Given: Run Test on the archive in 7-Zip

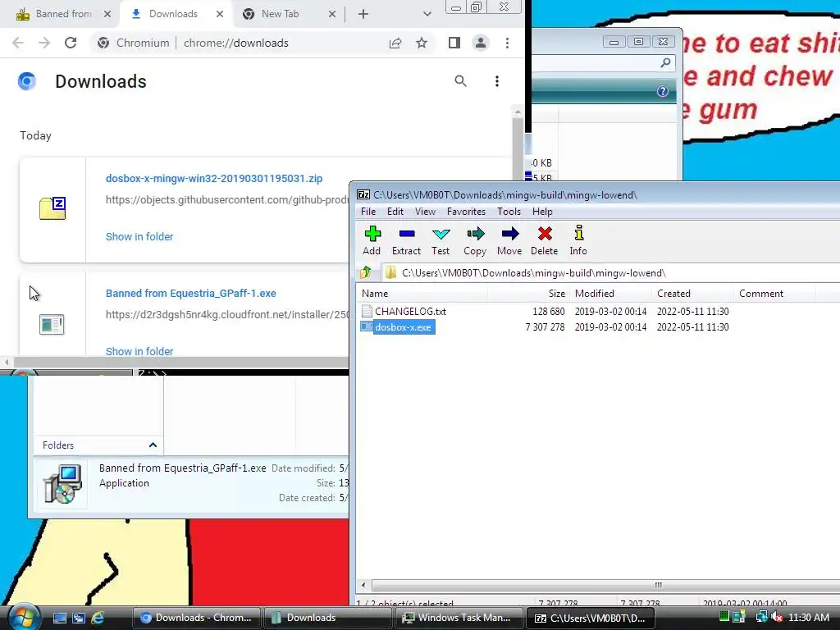Looking at the screenshot, I should pyautogui.click(x=441, y=240).
